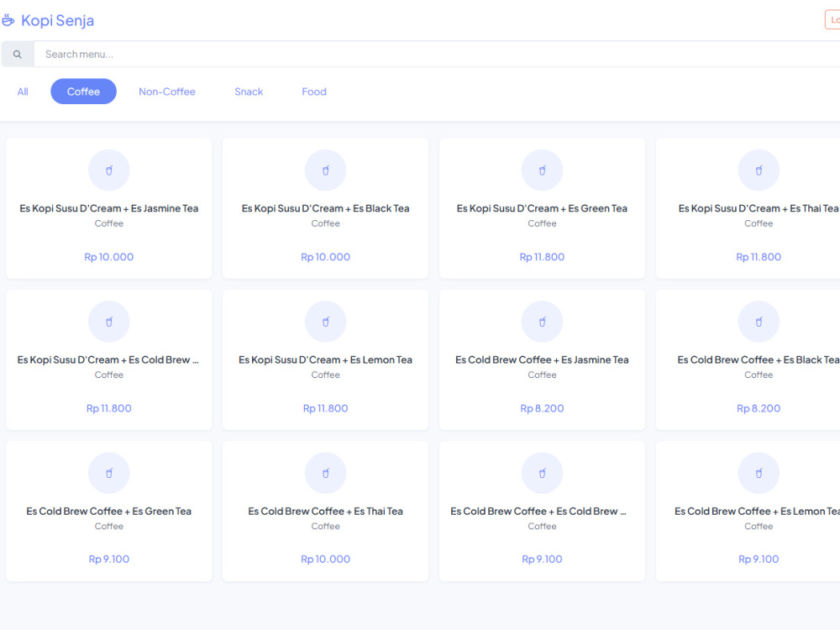Click price Rp 9.100 of Cold Brew Coffee + Es Cold Brew
The width and height of the screenshot is (840, 630).
[542, 559]
